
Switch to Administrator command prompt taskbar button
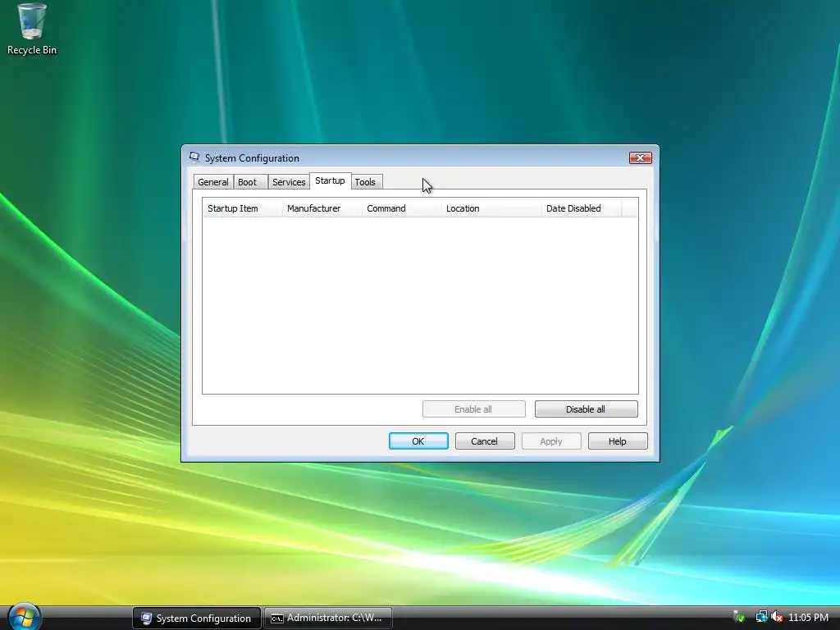tap(328, 619)
